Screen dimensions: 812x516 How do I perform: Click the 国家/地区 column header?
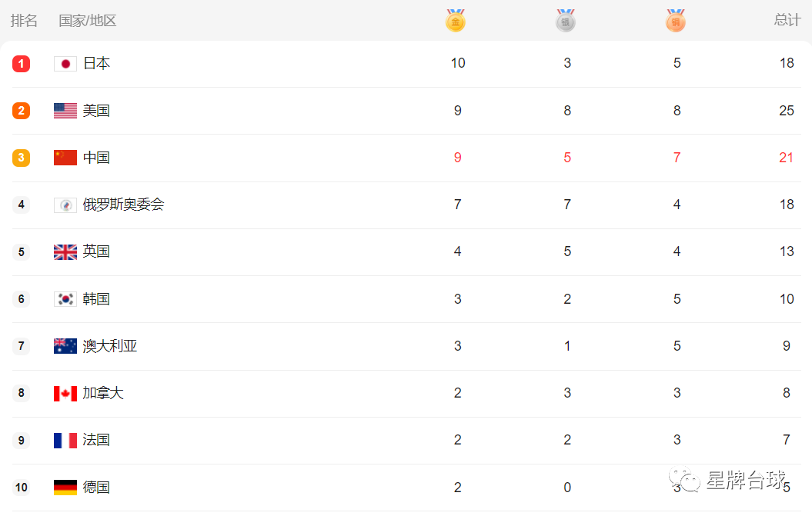tap(88, 21)
